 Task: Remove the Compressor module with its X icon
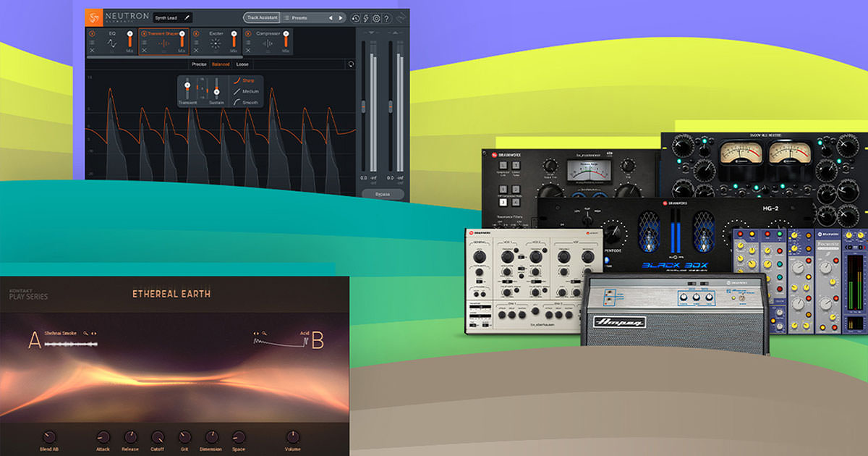click(x=248, y=51)
